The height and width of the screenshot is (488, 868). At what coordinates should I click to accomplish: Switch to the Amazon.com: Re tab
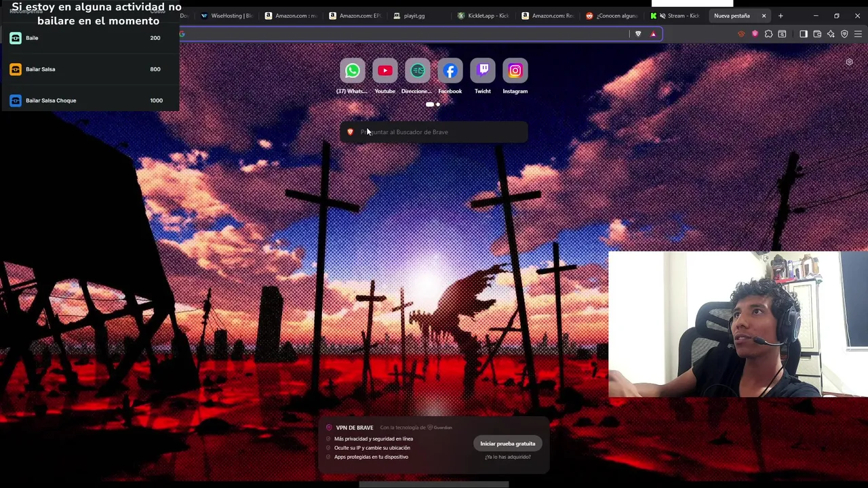(x=547, y=16)
